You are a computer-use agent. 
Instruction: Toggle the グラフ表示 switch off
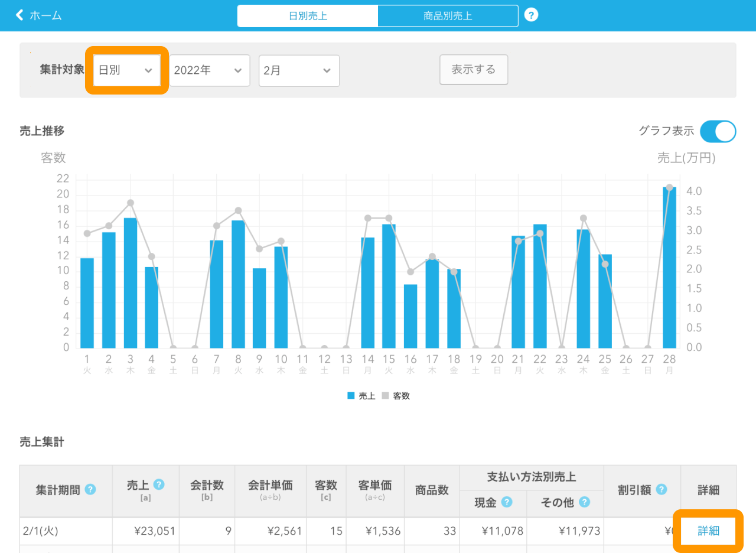coord(718,131)
